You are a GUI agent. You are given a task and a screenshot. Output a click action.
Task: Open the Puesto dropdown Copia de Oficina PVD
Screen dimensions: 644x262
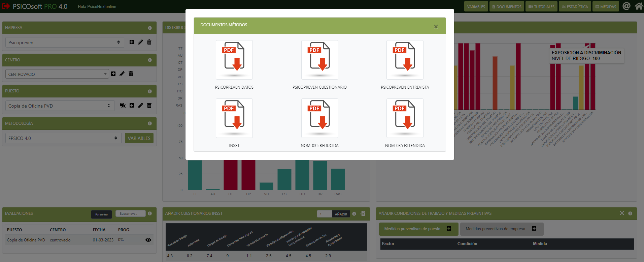[x=60, y=106]
